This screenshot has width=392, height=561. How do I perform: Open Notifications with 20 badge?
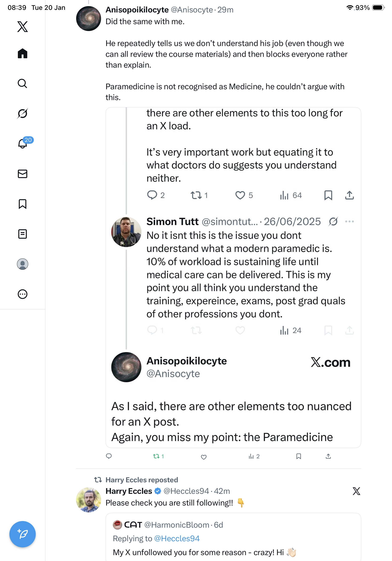[23, 144]
